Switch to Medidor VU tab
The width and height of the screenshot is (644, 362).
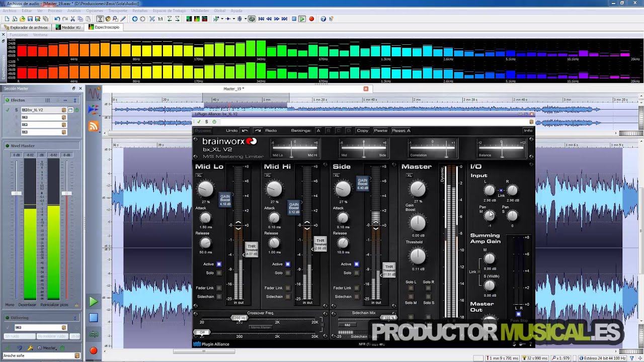click(68, 27)
